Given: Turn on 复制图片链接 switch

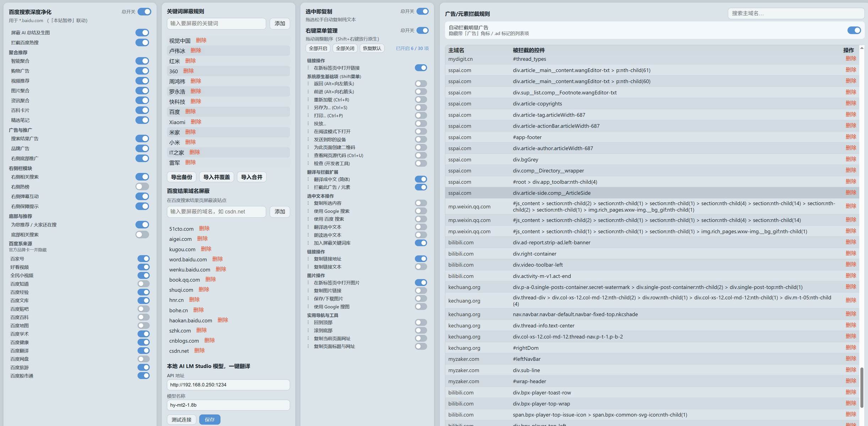Looking at the screenshot, I should tap(421, 291).
